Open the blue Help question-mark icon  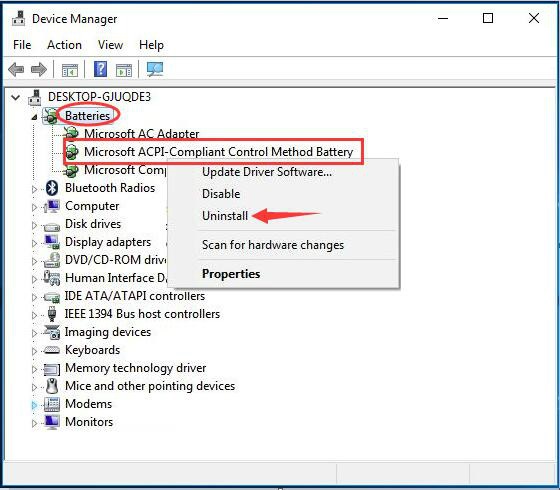[x=100, y=69]
